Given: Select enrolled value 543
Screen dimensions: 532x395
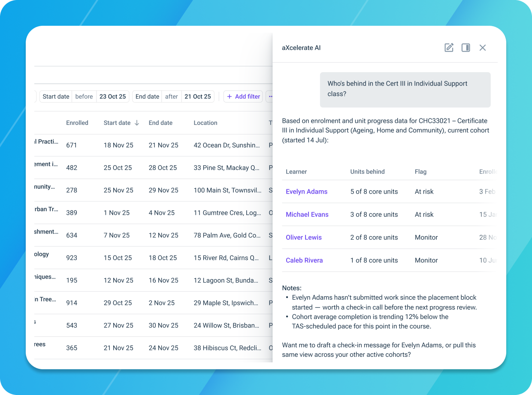Looking at the screenshot, I should point(72,325).
